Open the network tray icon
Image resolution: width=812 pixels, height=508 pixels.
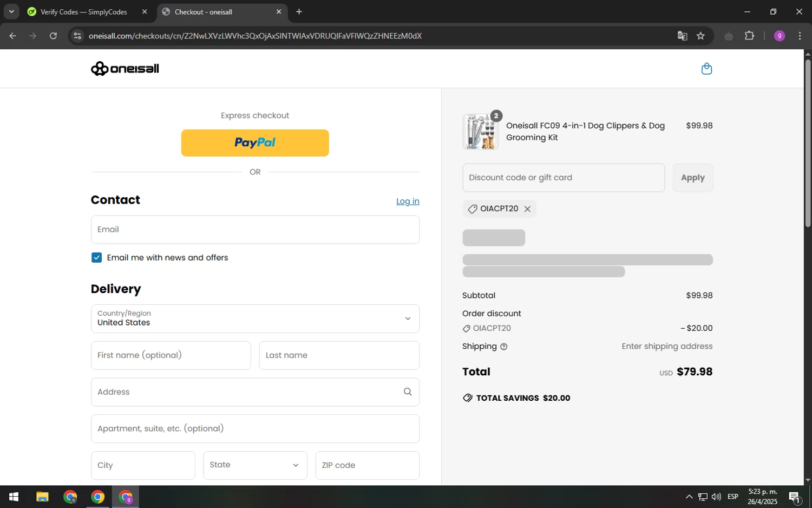[x=703, y=497]
